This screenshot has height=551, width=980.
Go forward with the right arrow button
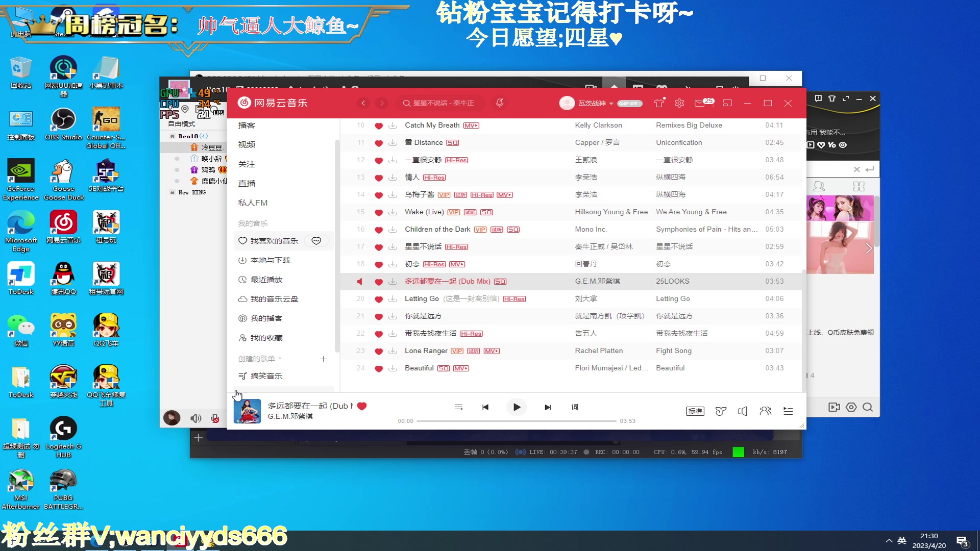[x=382, y=103]
